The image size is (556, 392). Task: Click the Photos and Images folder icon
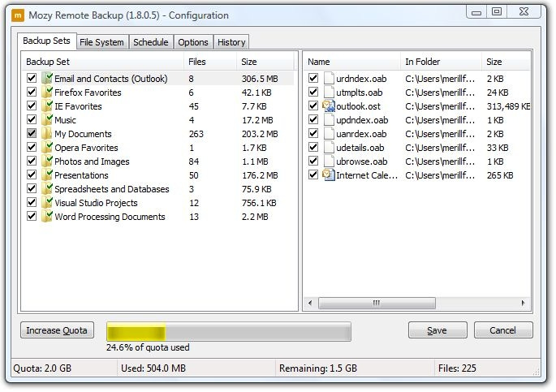point(47,162)
